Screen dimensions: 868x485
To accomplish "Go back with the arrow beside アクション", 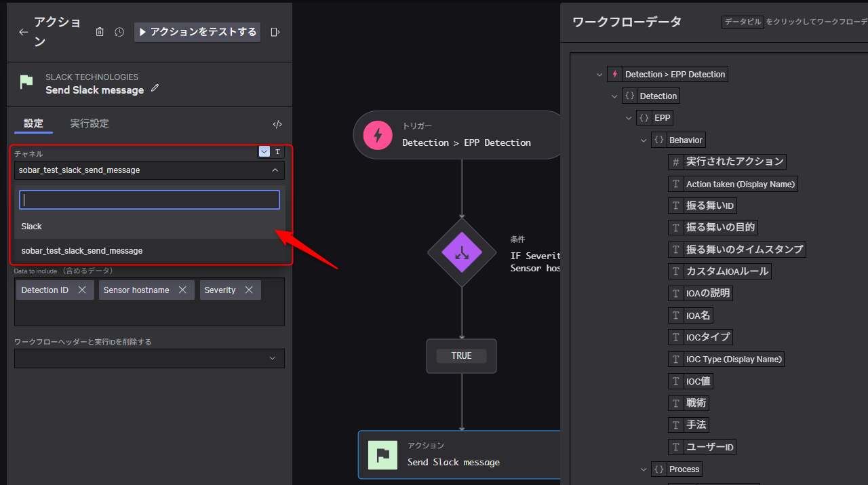I will point(24,32).
